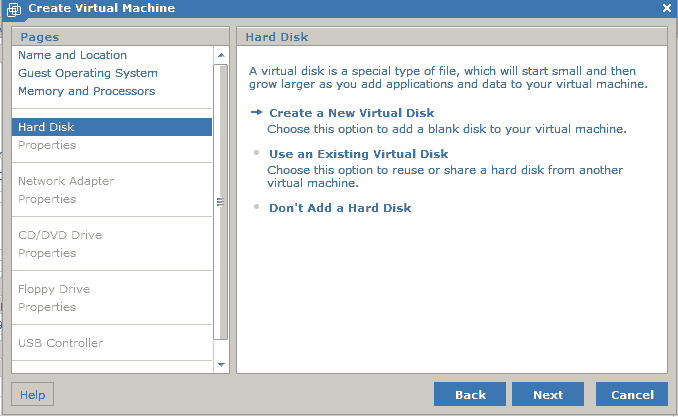The width and height of the screenshot is (678, 417).
Task: Select the Hard Disk page
Action: tap(112, 127)
